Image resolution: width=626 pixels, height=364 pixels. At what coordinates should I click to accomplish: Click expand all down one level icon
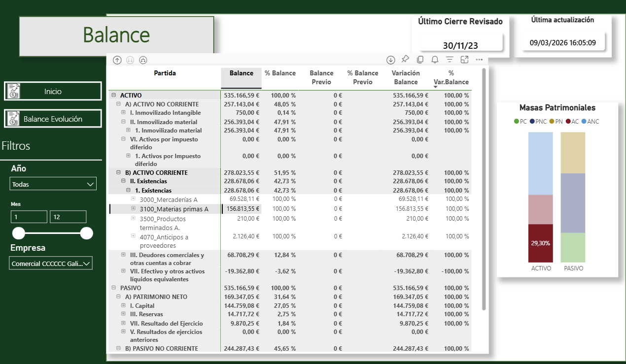click(x=143, y=60)
